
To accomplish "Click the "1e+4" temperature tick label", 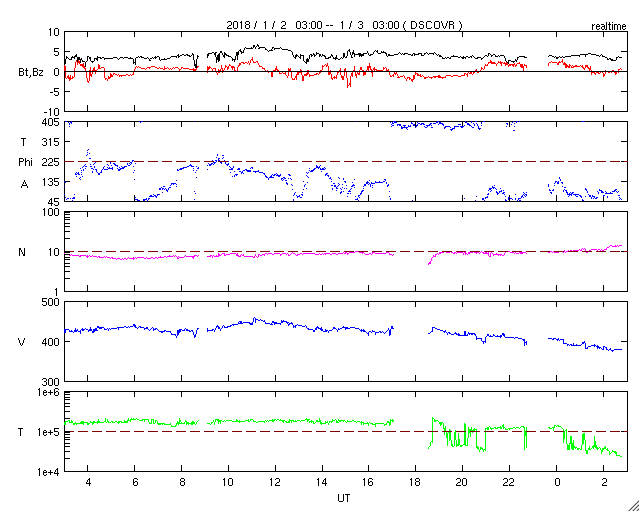I will click(49, 472).
